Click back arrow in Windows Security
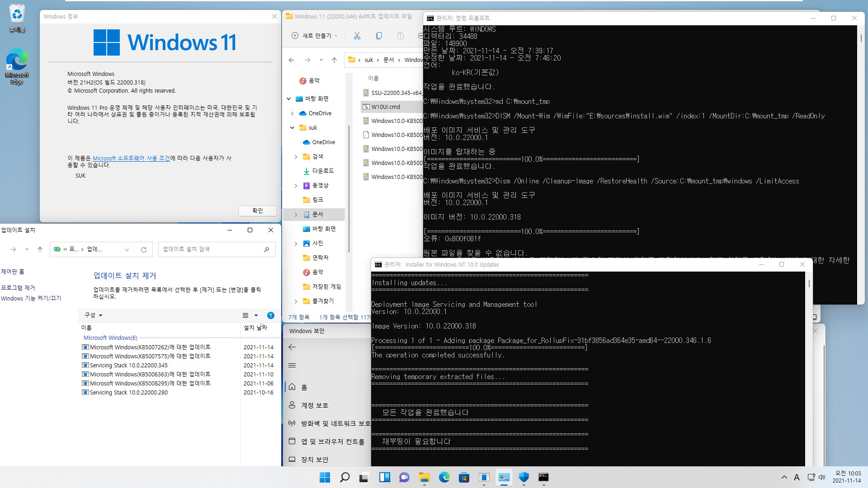The image size is (868, 488). [x=292, y=347]
